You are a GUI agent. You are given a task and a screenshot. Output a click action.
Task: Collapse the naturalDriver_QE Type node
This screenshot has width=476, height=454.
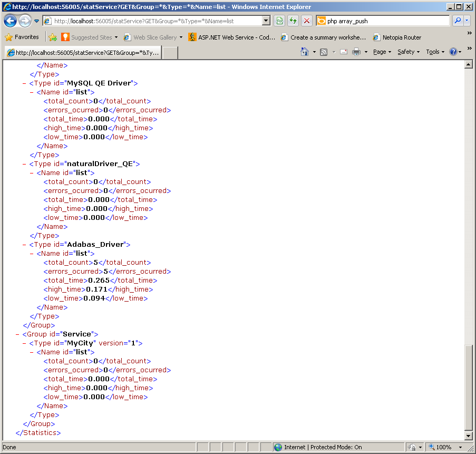pos(24,164)
